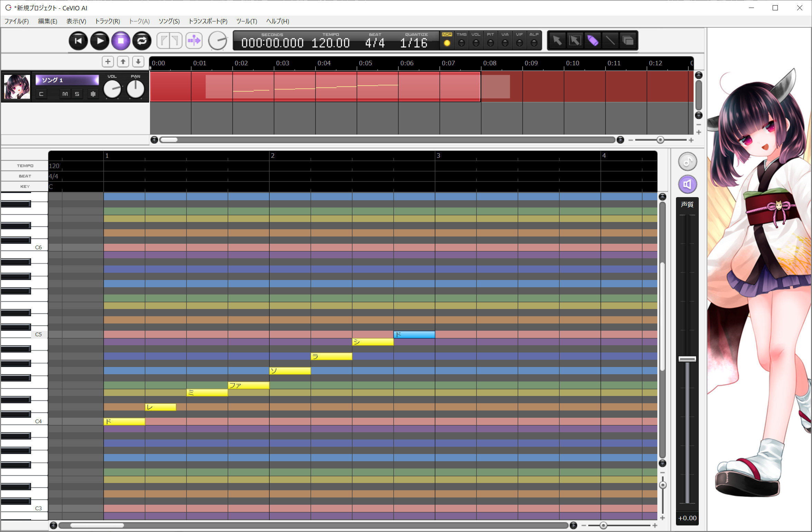Click the blue ド note at C5

(414, 335)
